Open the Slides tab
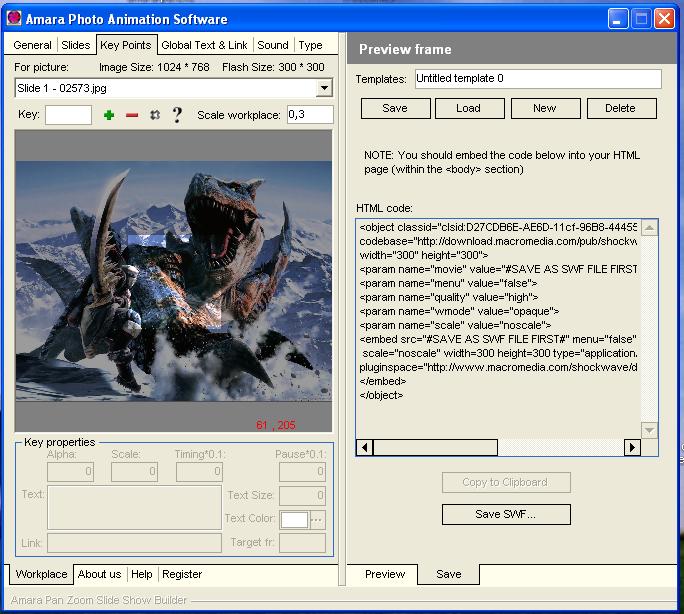Image resolution: width=684 pixels, height=614 pixels. pyautogui.click(x=75, y=45)
